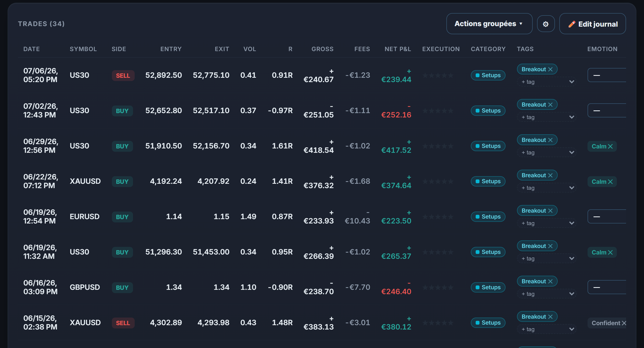Image resolution: width=644 pixels, height=348 pixels.
Task: Open + tag dropdown for 06/29/26 trade
Action: (x=547, y=153)
